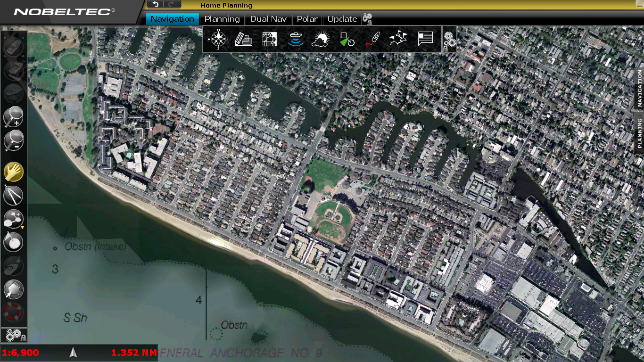This screenshot has height=362, width=644.
Task: Select the mark circle tool in left toolbar
Action: pyautogui.click(x=13, y=242)
